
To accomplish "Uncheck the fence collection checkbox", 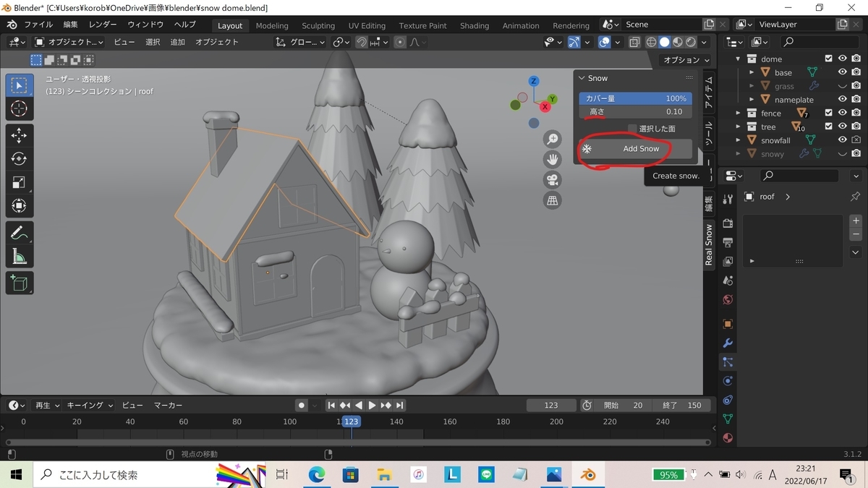I will tap(829, 113).
